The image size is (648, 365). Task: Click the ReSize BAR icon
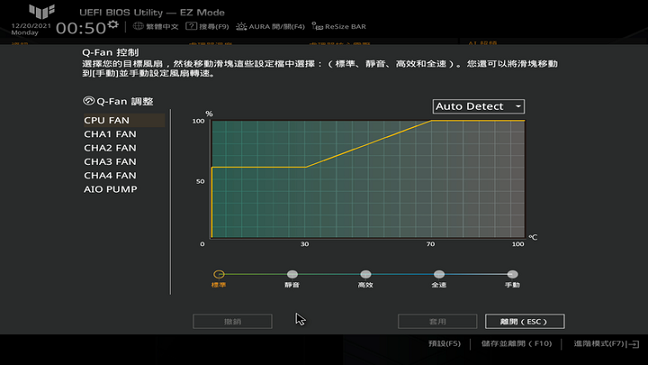click(x=317, y=26)
